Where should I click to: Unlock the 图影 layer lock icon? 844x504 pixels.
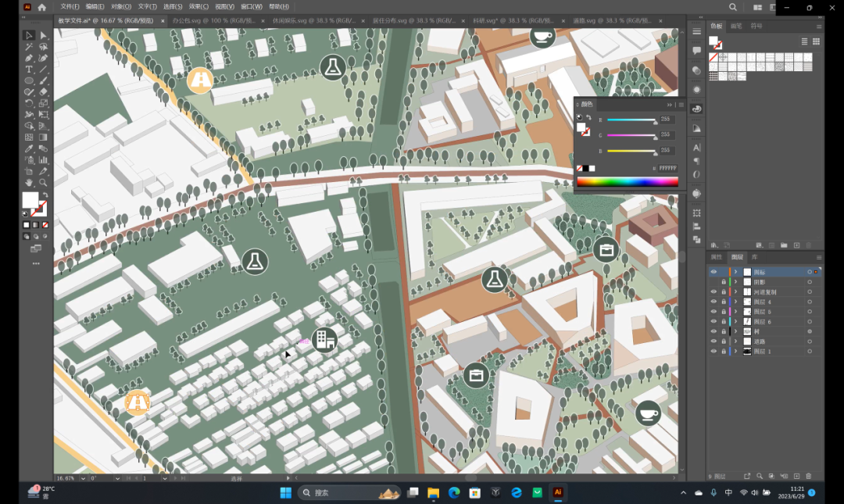pyautogui.click(x=724, y=281)
